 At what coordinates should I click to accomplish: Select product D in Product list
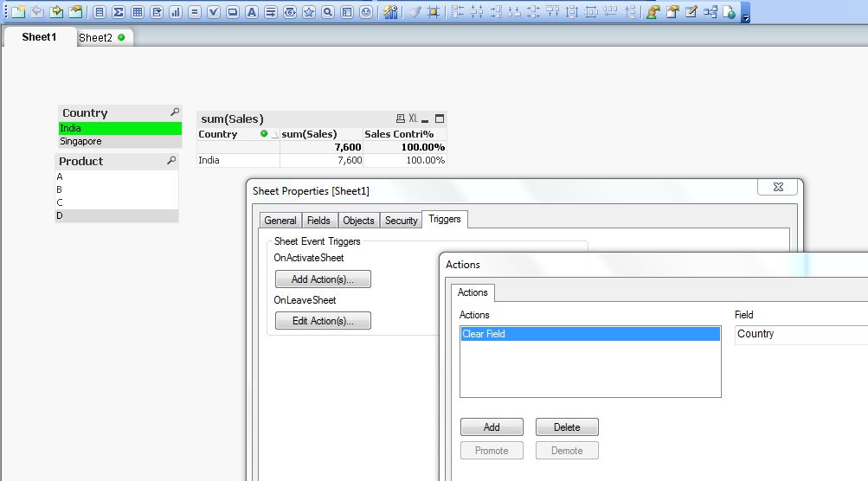[x=117, y=215]
